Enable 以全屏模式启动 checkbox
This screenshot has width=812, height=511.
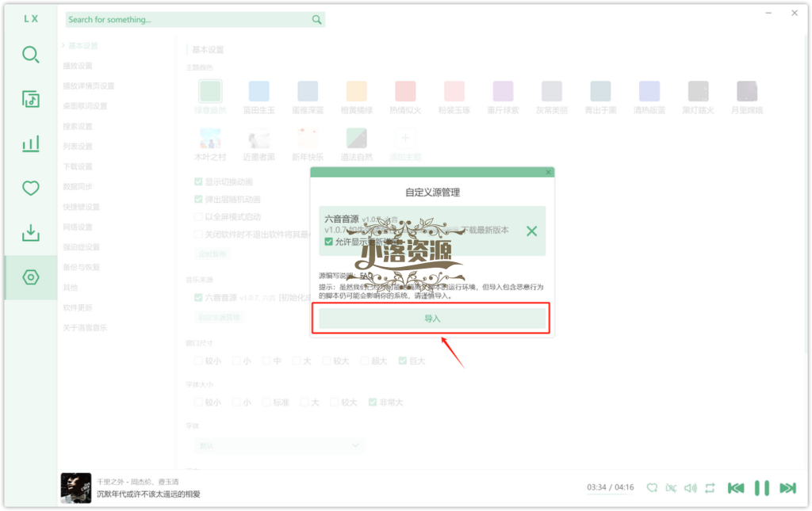197,217
